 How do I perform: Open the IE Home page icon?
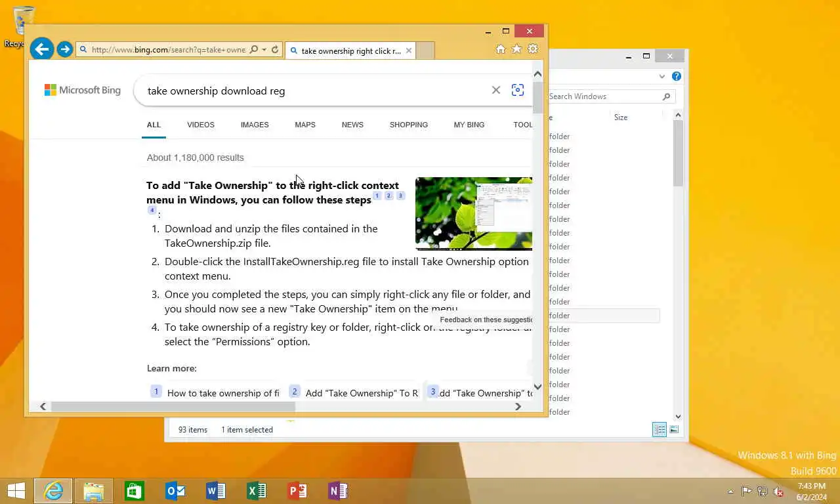pos(500,49)
